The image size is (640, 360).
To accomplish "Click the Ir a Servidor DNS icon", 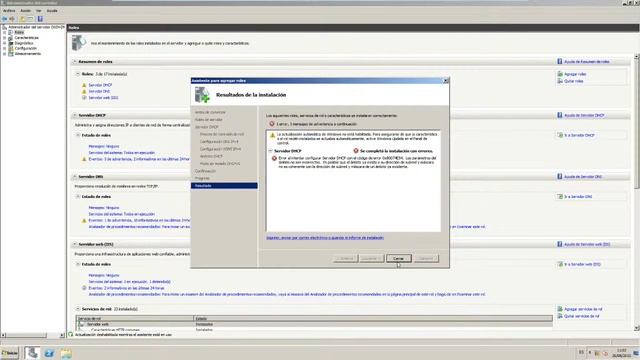I will 560,196.
